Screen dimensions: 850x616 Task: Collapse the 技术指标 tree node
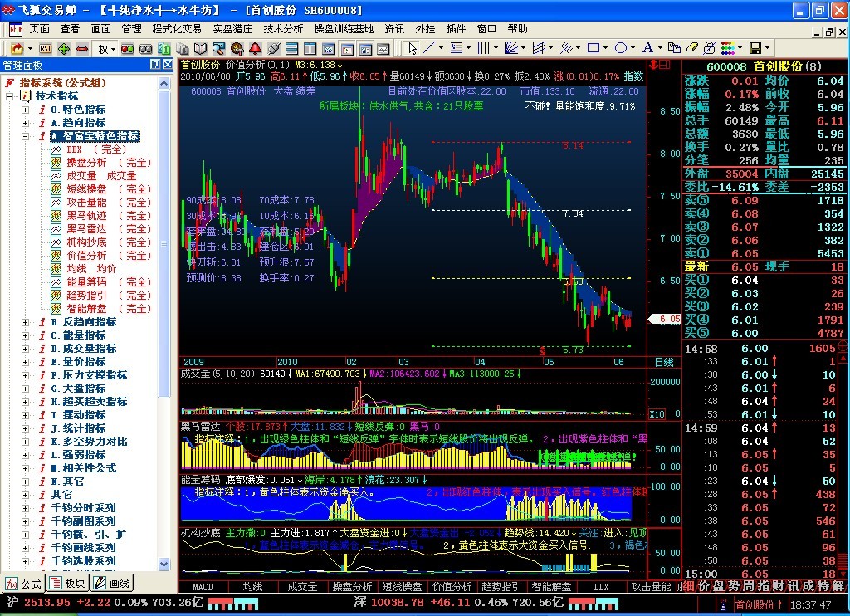tap(12, 96)
